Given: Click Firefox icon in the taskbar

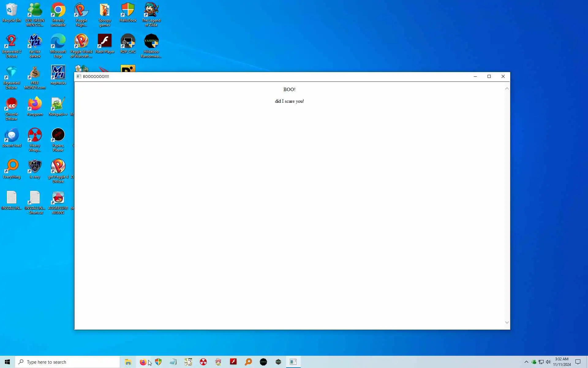Looking at the screenshot, I should 143,362.
